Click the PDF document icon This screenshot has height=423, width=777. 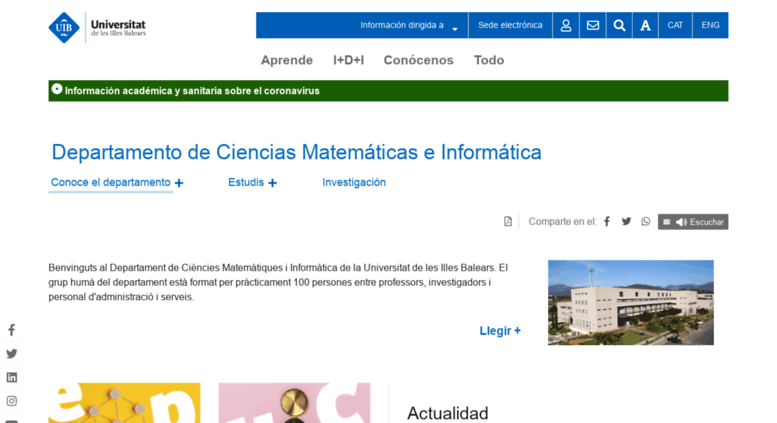click(x=508, y=221)
